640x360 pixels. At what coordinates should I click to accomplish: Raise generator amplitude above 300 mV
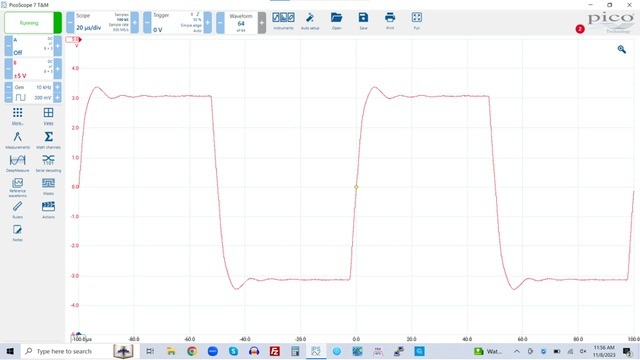pyautogui.click(x=58, y=98)
